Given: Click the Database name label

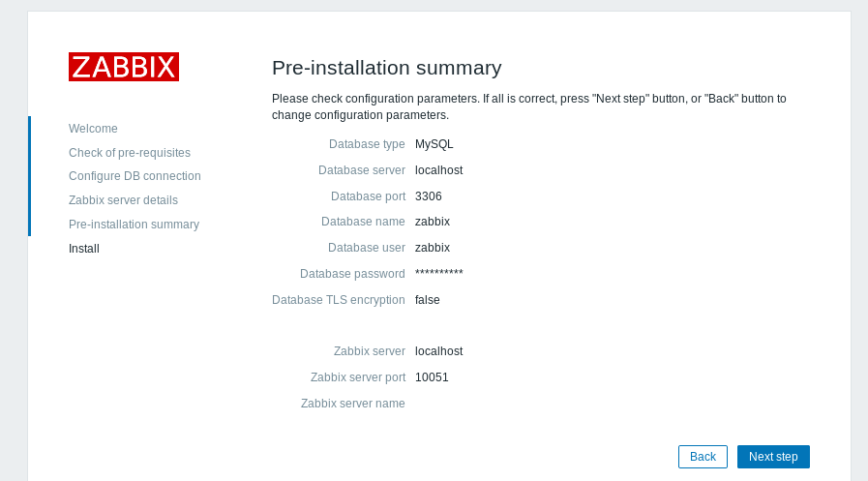Looking at the screenshot, I should coord(363,222).
